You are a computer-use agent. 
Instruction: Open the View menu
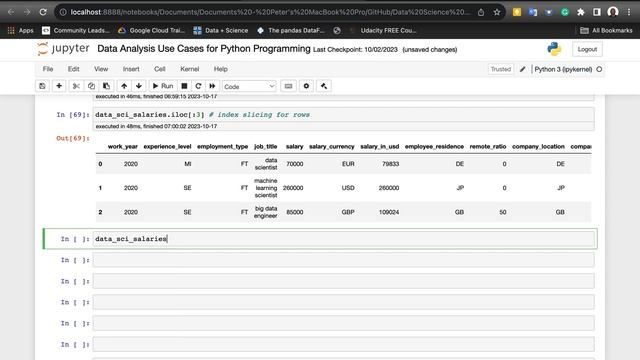(101, 69)
